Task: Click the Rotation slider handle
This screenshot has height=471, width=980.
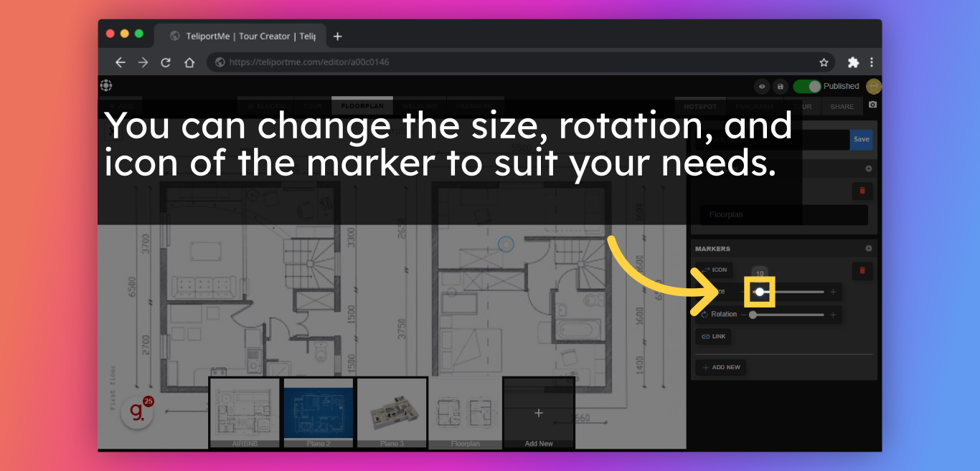Action: pyautogui.click(x=753, y=315)
